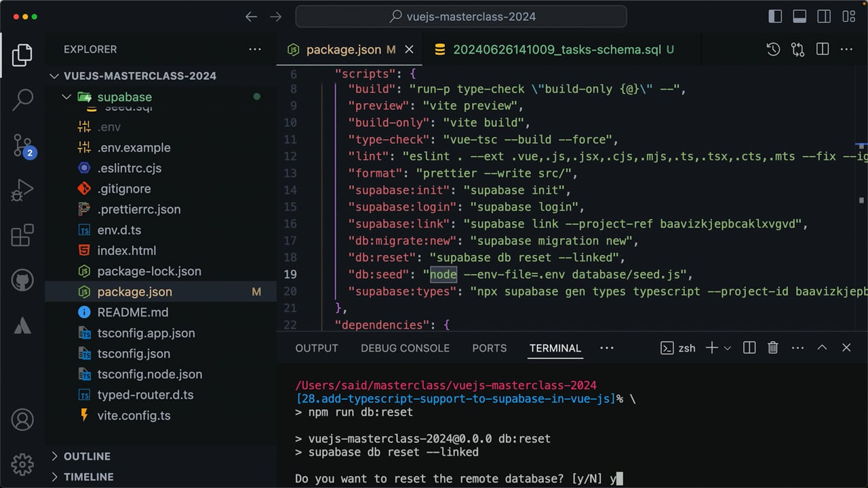Click line number 14 in the gutter
868x488 pixels.
pyautogui.click(x=290, y=190)
